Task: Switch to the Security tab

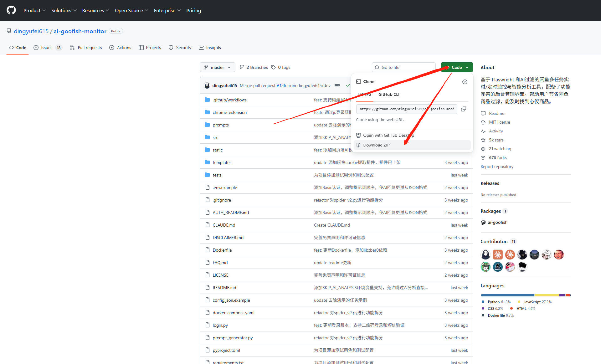Action: coord(180,48)
